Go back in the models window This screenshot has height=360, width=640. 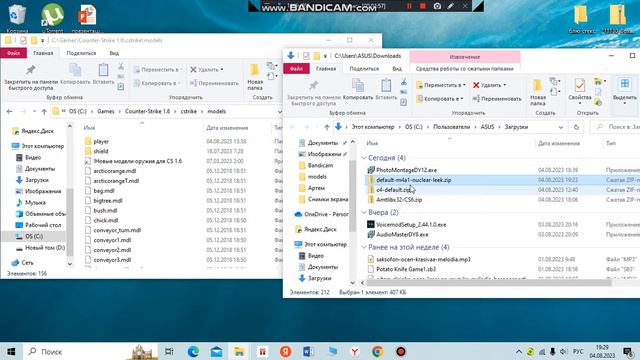click(x=9, y=111)
